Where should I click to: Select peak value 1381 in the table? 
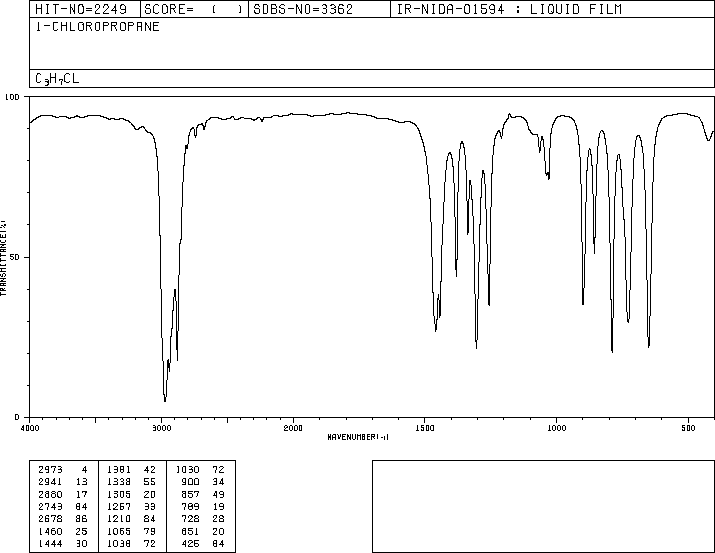click(119, 470)
